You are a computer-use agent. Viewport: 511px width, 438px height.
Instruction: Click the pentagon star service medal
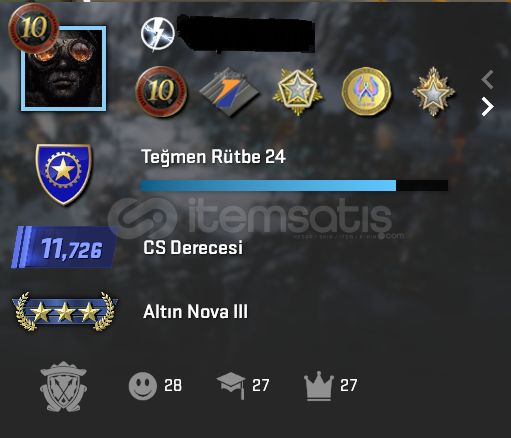coord(297,91)
